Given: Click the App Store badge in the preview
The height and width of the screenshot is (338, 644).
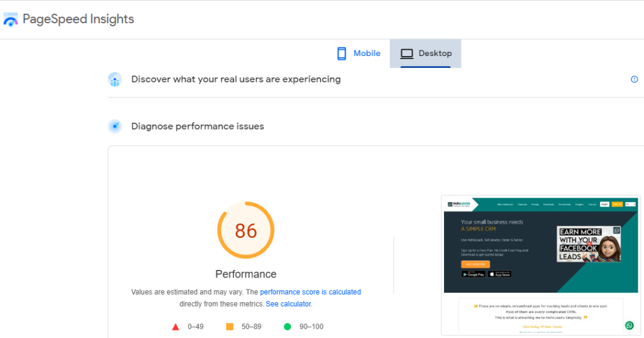Looking at the screenshot, I should tap(500, 274).
